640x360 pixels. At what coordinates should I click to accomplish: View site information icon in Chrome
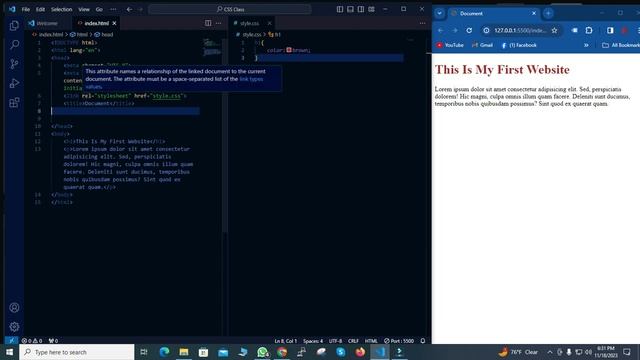(x=486, y=30)
